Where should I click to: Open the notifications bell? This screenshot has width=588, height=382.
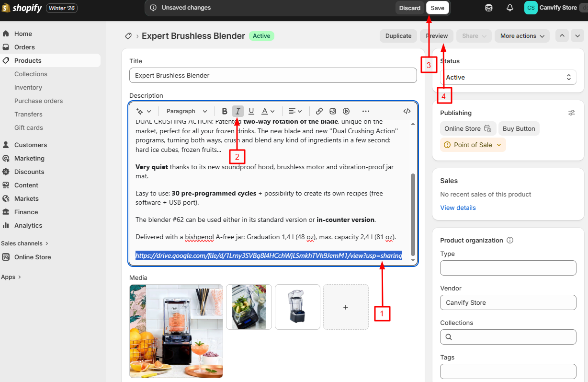(x=509, y=8)
